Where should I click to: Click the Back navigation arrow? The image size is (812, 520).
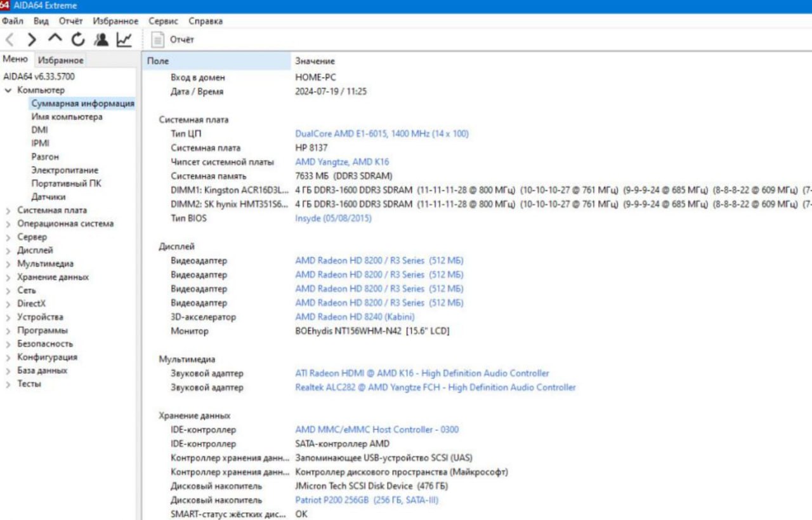coord(10,40)
